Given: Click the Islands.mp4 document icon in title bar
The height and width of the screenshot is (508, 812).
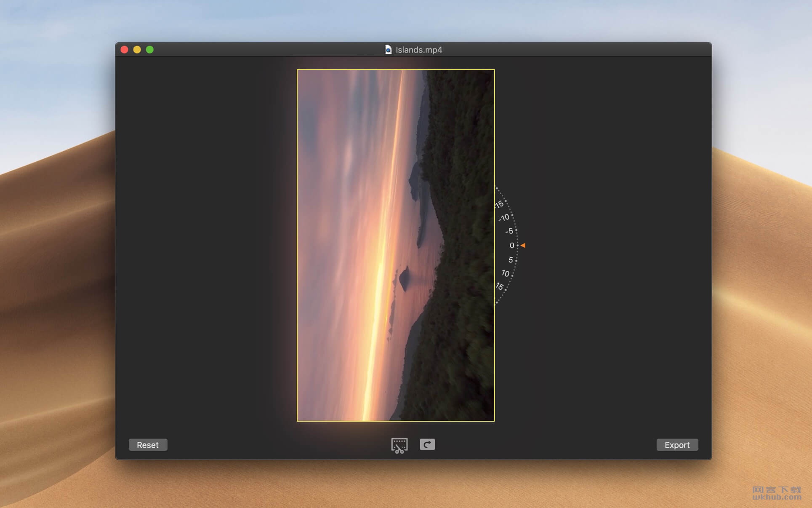Looking at the screenshot, I should [x=388, y=50].
